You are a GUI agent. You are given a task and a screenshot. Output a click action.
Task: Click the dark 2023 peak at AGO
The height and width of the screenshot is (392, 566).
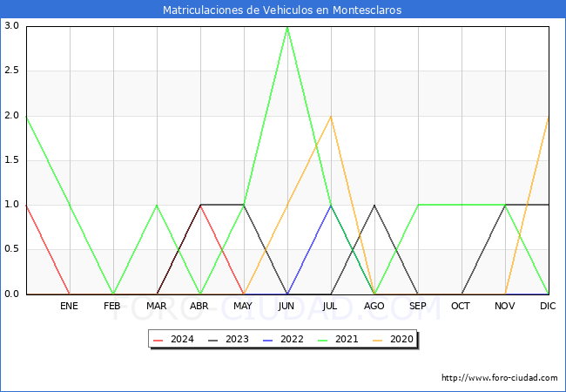click(374, 206)
